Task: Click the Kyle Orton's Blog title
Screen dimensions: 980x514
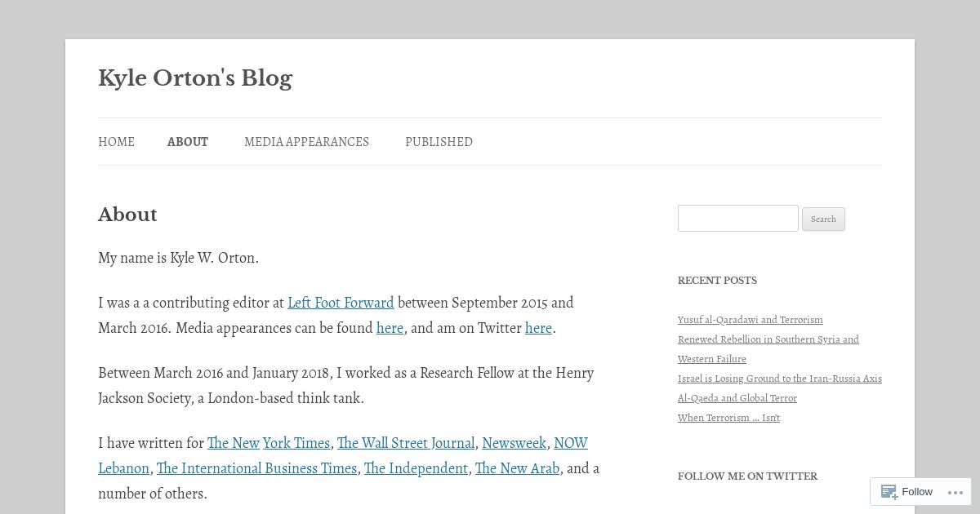Action: click(195, 78)
